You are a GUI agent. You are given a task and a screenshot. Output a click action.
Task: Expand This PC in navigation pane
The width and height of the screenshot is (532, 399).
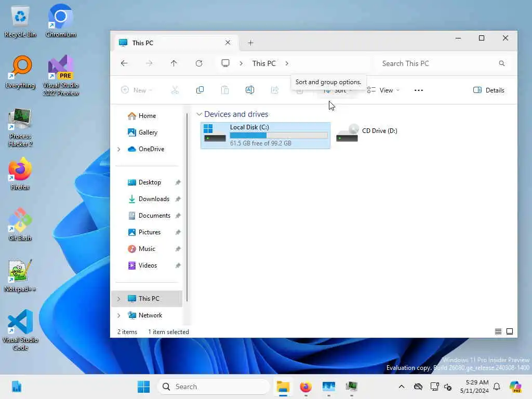click(x=119, y=299)
